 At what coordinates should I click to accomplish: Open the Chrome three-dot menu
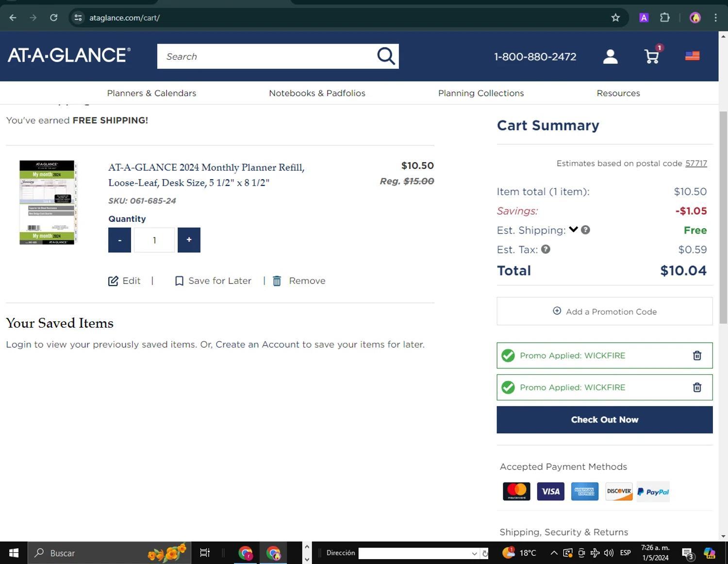coord(715,18)
